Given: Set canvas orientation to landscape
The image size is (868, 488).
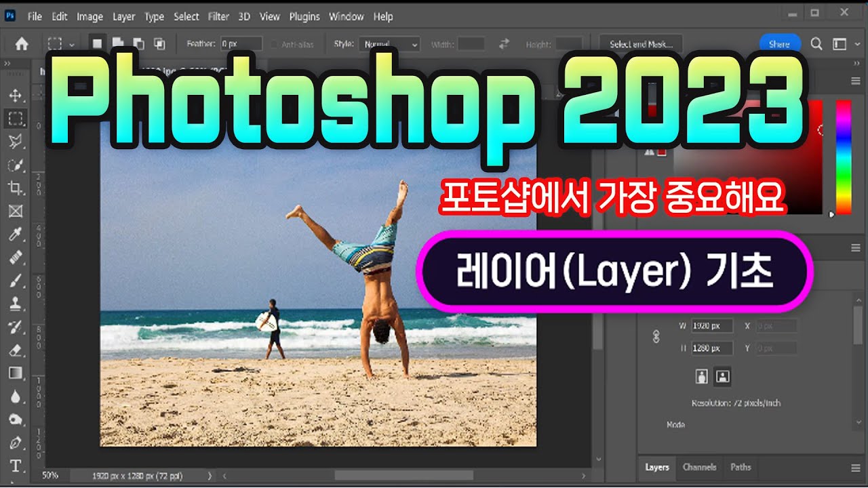Looking at the screenshot, I should click(723, 376).
